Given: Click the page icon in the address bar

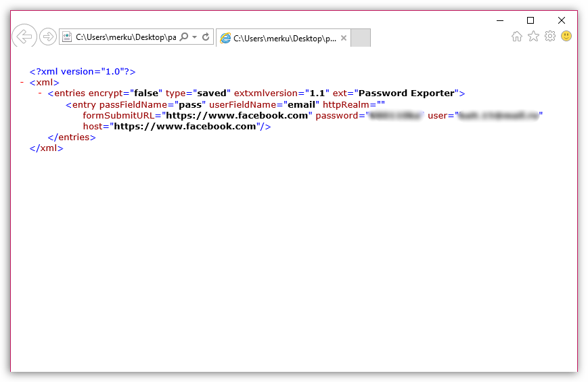Looking at the screenshot, I should pyautogui.click(x=67, y=37).
